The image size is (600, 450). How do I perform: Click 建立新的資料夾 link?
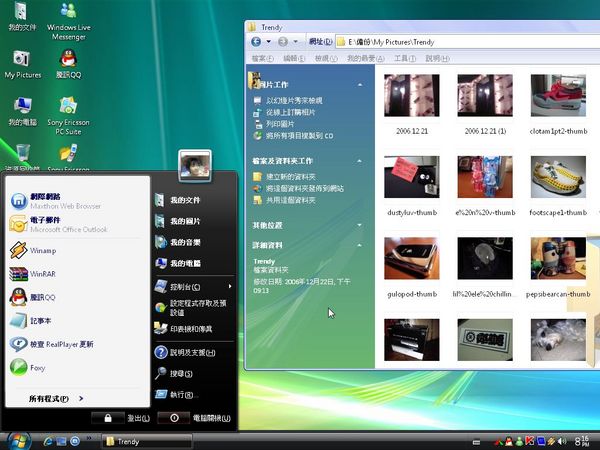tap(290, 177)
